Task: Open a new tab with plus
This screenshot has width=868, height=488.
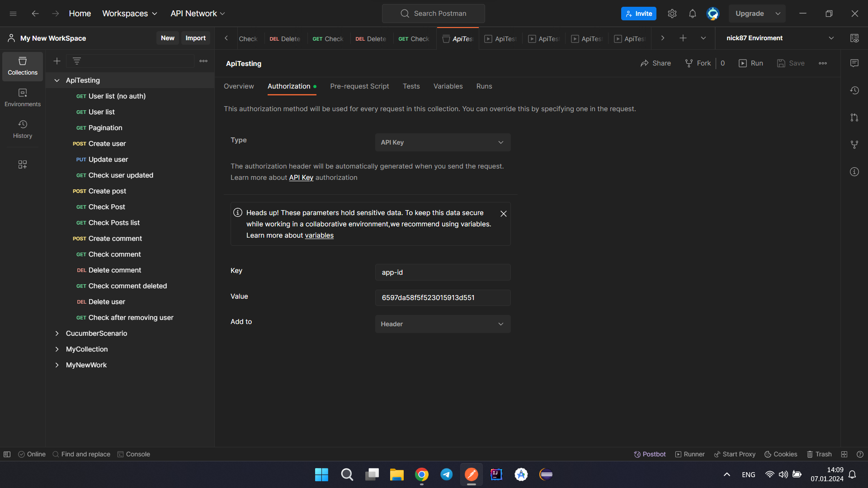Action: coord(683,38)
